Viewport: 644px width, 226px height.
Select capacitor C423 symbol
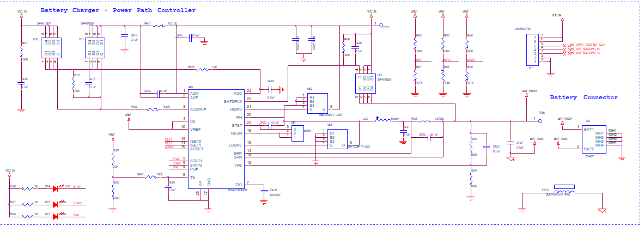pos(486,146)
